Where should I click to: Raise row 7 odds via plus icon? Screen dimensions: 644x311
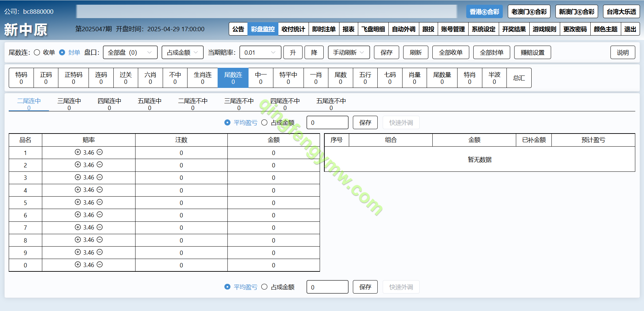coord(78,227)
